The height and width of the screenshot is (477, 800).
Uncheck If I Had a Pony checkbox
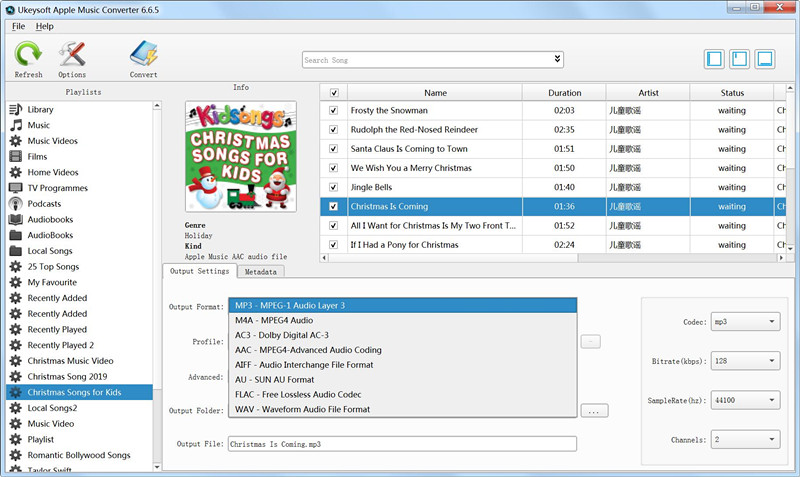pos(333,245)
